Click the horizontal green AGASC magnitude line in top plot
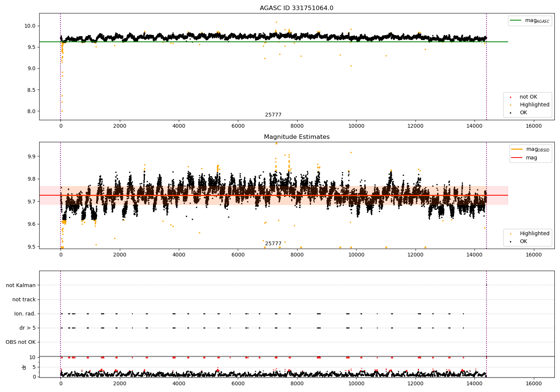This screenshot has height=392, width=560. coord(273,42)
